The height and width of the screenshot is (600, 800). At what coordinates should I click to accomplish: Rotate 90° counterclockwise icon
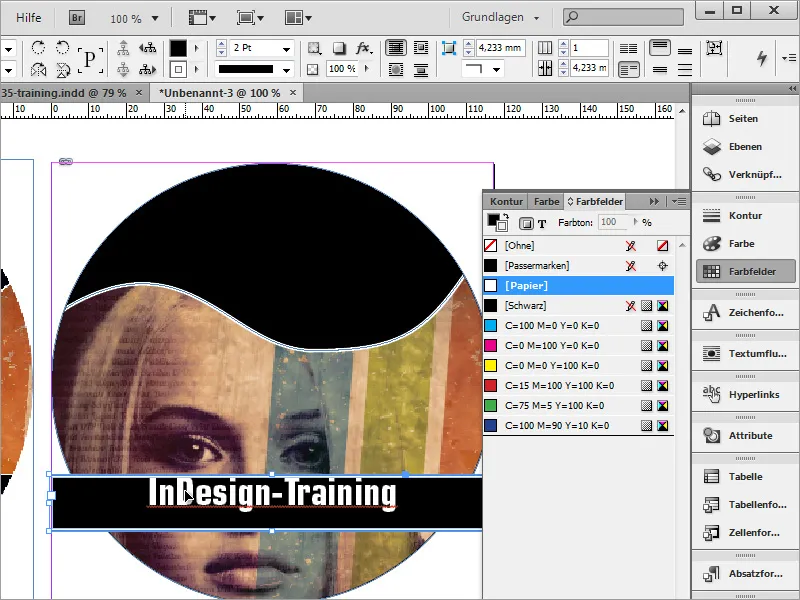point(62,48)
